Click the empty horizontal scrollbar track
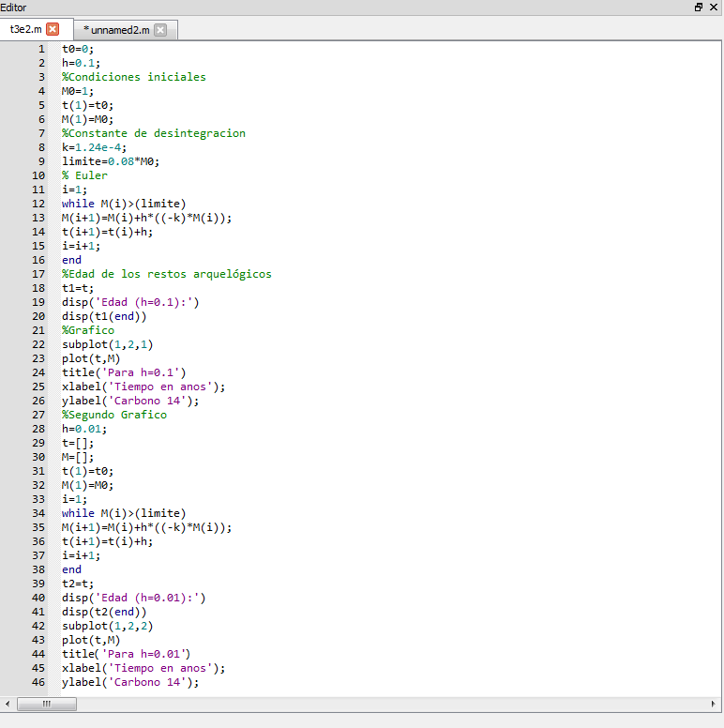The width and height of the screenshot is (724, 728). coord(375,704)
